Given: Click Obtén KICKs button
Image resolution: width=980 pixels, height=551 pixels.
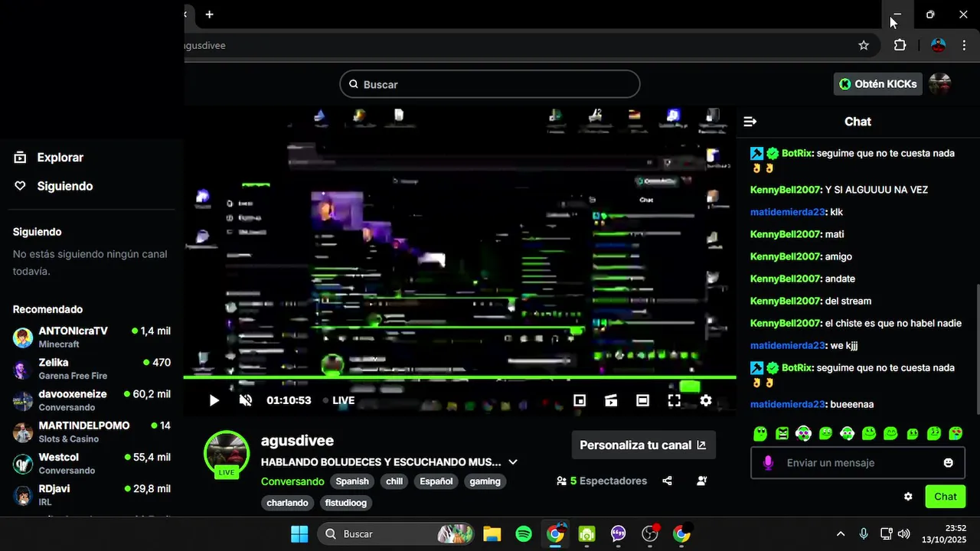Looking at the screenshot, I should (877, 84).
